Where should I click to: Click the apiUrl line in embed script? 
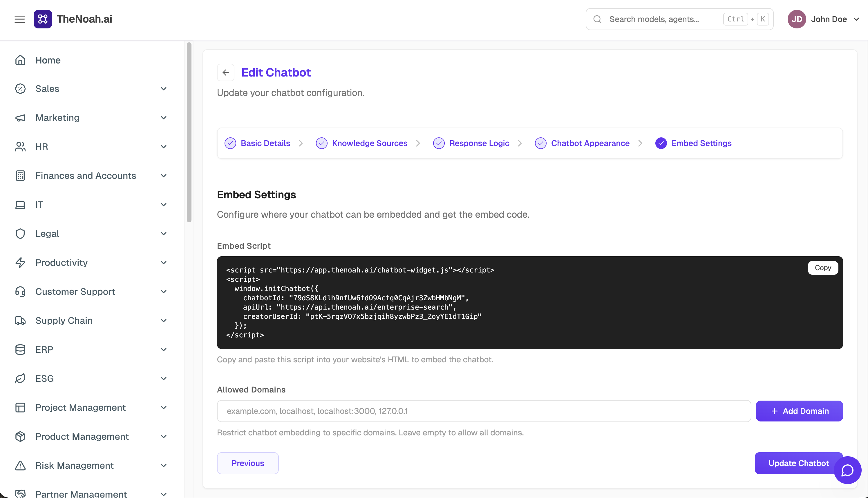click(x=350, y=307)
